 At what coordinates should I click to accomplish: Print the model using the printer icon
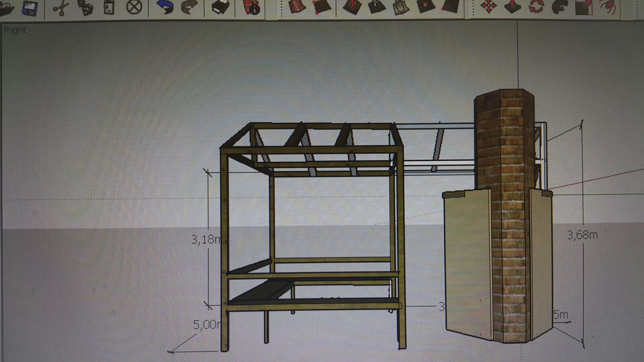(221, 7)
